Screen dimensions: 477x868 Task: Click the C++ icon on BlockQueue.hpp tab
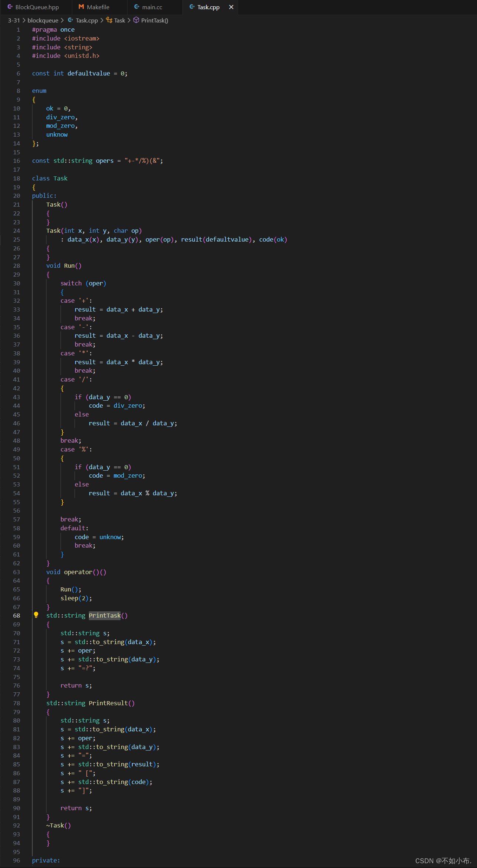[10, 7]
